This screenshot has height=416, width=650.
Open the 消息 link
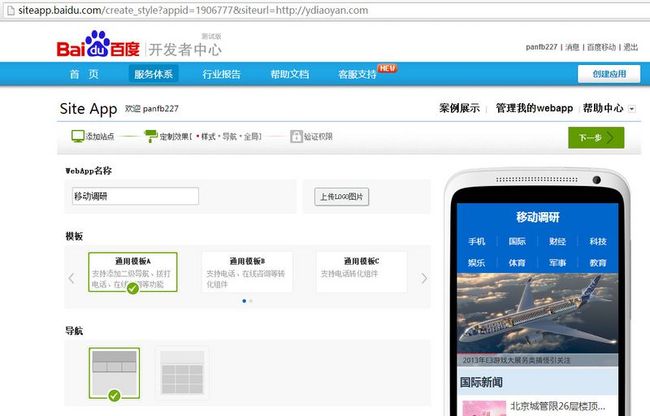(x=572, y=47)
